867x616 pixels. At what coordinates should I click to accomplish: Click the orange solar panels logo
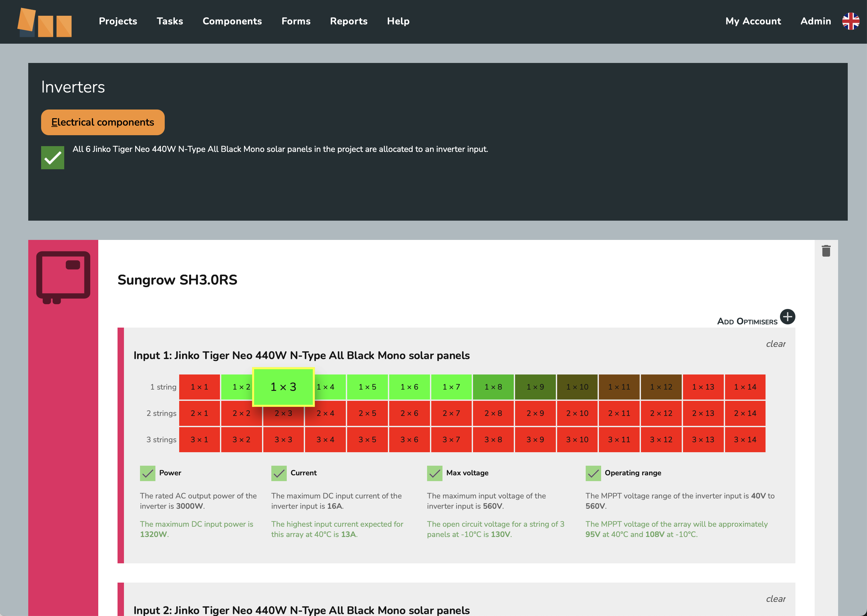45,22
